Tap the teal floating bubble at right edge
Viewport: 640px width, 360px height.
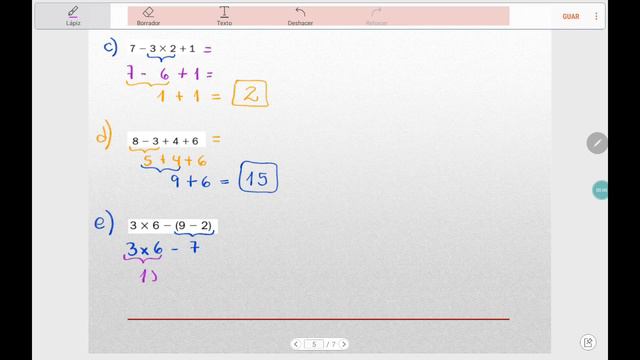tap(600, 190)
